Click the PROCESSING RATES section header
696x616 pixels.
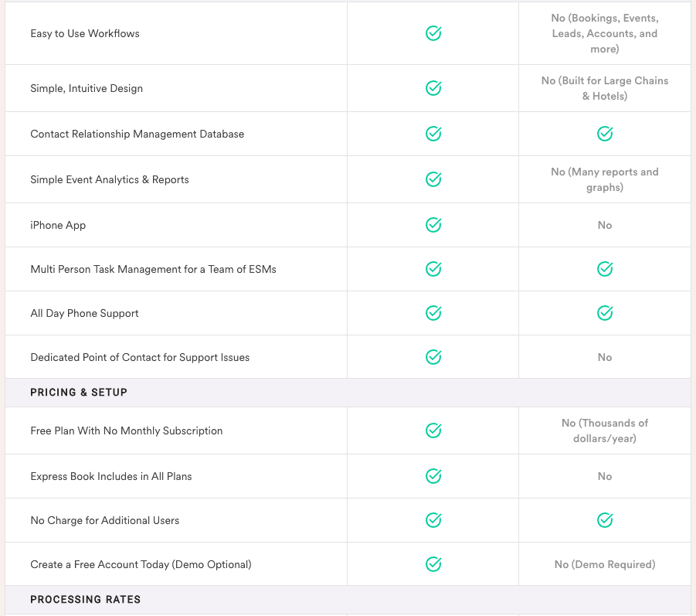[85, 600]
